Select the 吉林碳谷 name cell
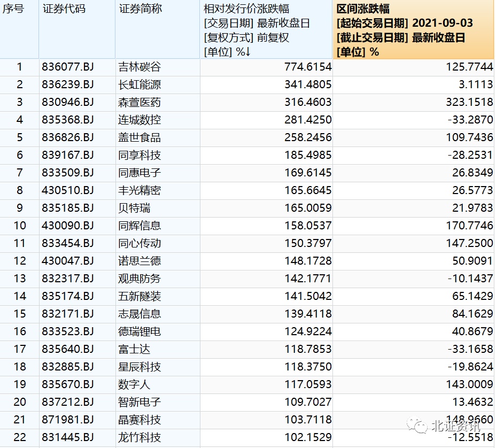Viewport: 496px width, 448px height. point(139,67)
